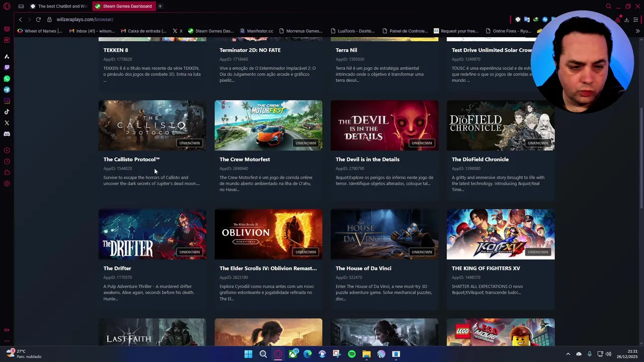Open The DioField Chronicle title link
The image size is (644, 362).
480,159
